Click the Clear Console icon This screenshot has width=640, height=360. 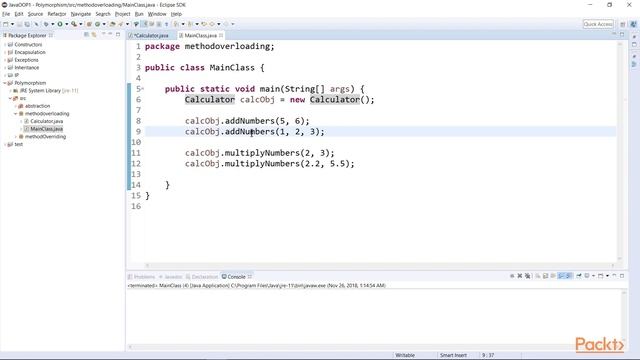coord(538,276)
